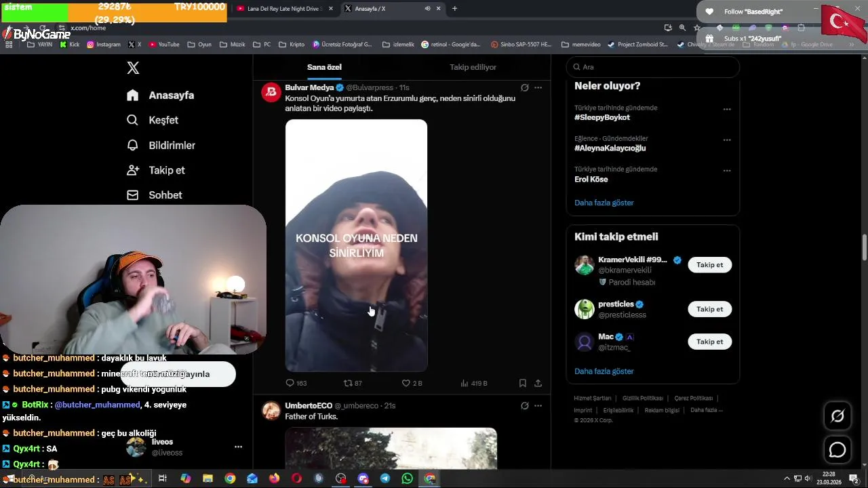The width and height of the screenshot is (868, 488).
Task: Go to Anasayfa in the sidebar
Action: 161,96
